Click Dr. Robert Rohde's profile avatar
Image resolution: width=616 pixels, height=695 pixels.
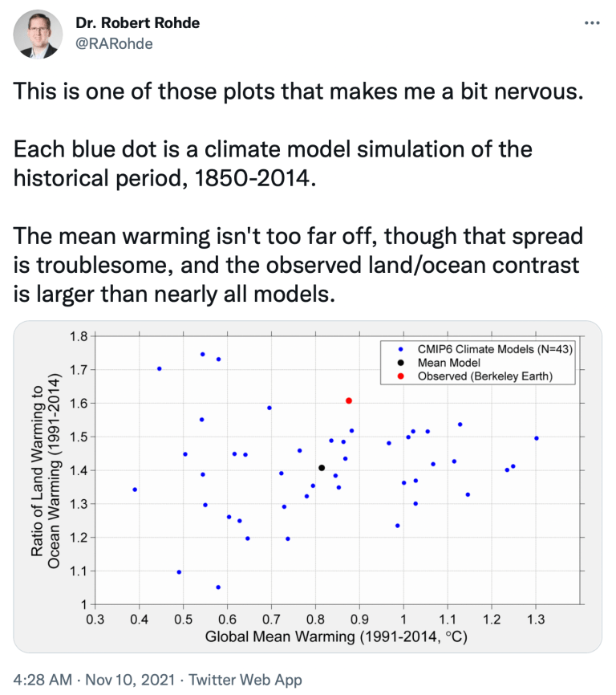pos(38,34)
